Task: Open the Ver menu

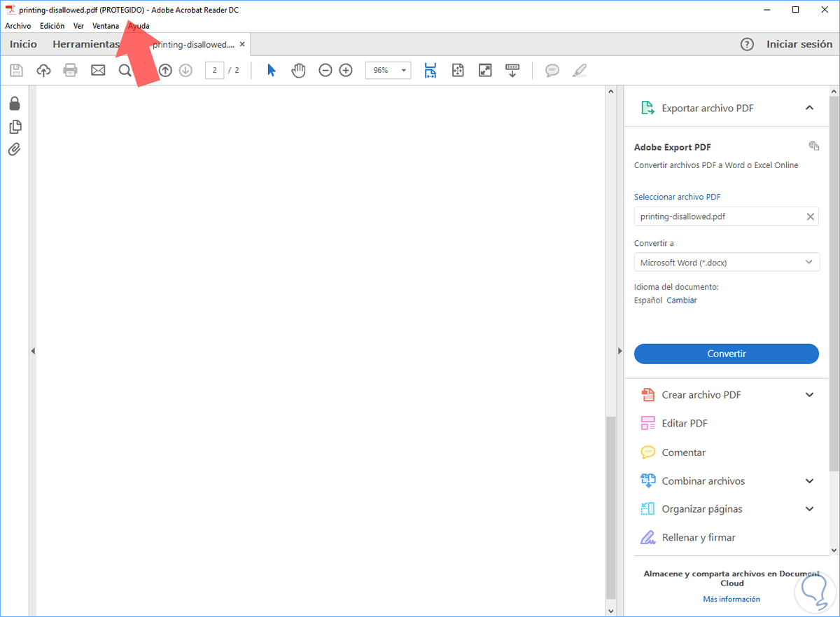Action: (x=78, y=26)
